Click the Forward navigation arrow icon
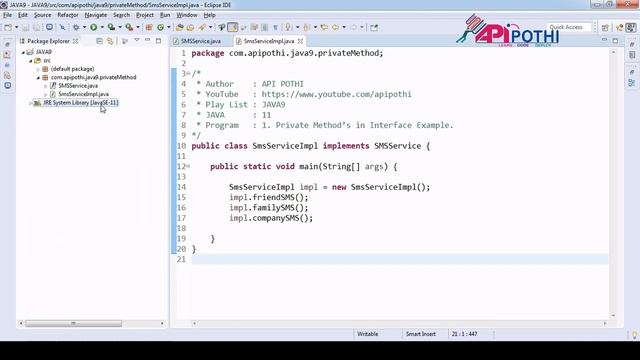The height and width of the screenshot is (360, 640). (x=353, y=27)
